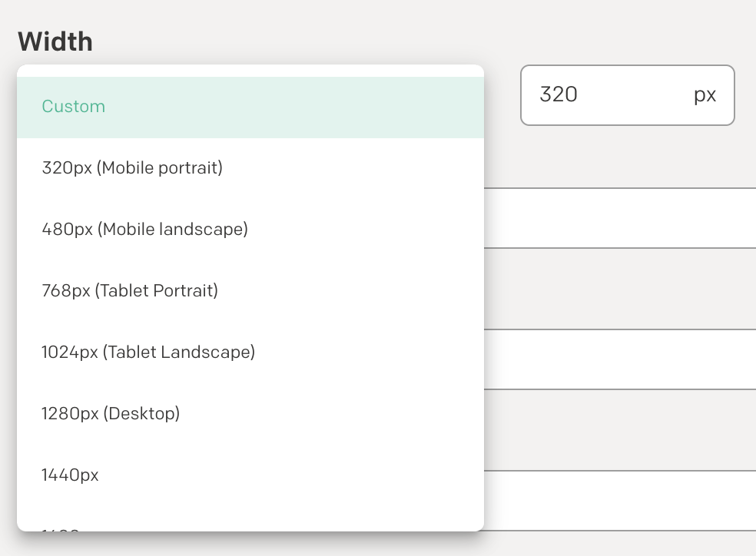Click the "Custom" text in dropdown

click(73, 107)
